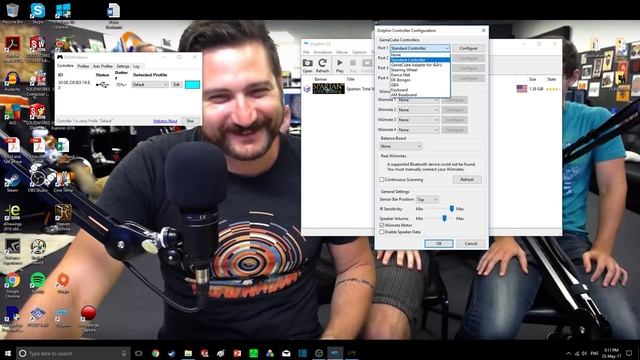Choose Keyboard in the Port 1 list
The image size is (640, 360).
point(420,90)
